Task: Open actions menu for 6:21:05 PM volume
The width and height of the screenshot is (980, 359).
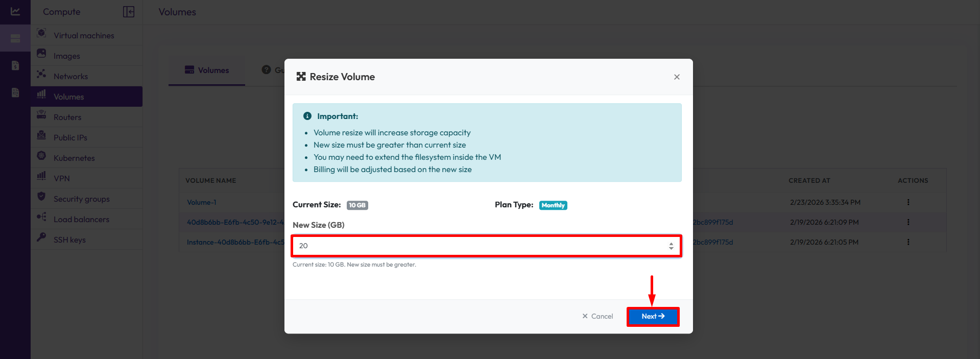Action: pyautogui.click(x=908, y=242)
